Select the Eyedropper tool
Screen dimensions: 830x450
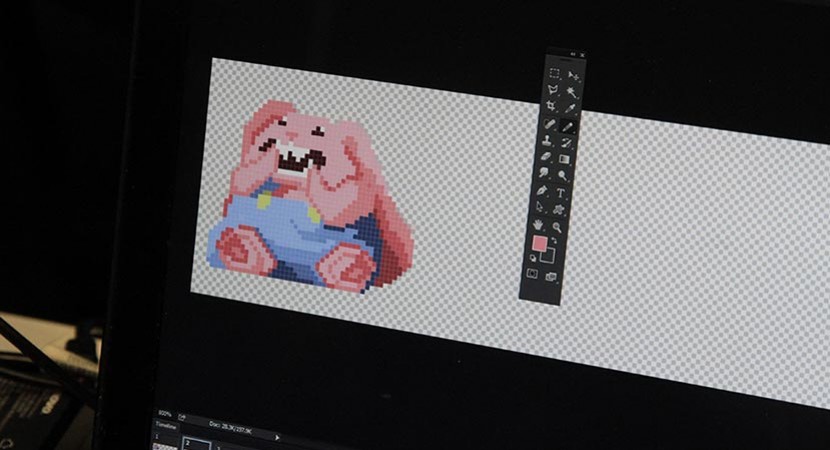point(570,109)
